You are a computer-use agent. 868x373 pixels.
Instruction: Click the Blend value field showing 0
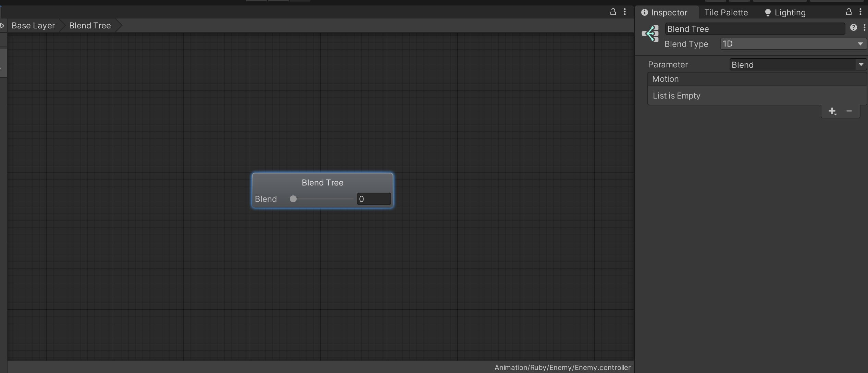click(x=374, y=199)
